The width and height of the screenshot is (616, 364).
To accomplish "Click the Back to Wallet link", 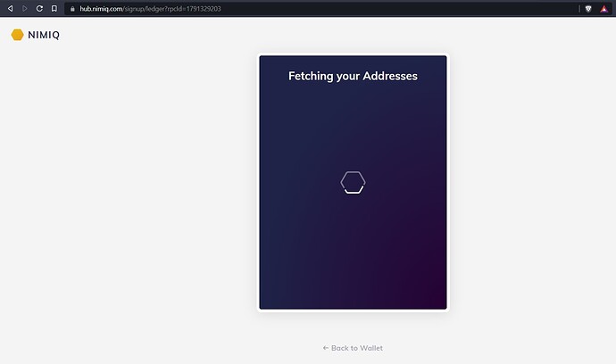I will [x=353, y=348].
